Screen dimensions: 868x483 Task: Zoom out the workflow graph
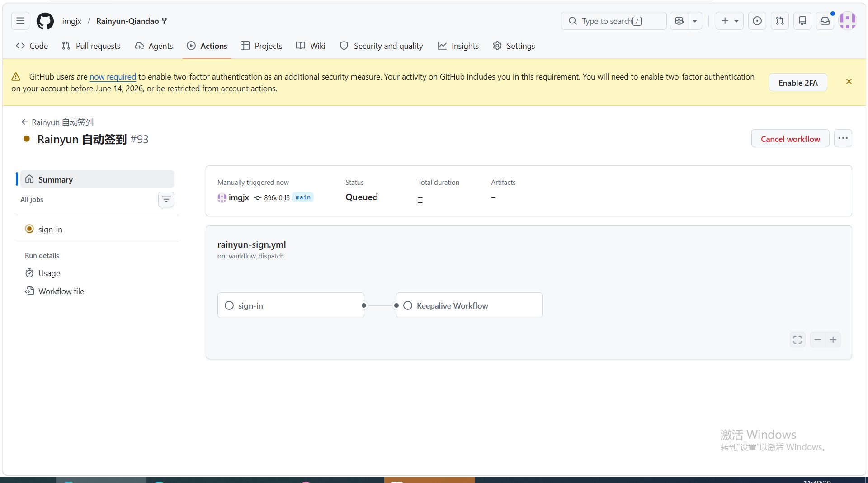pyautogui.click(x=817, y=340)
